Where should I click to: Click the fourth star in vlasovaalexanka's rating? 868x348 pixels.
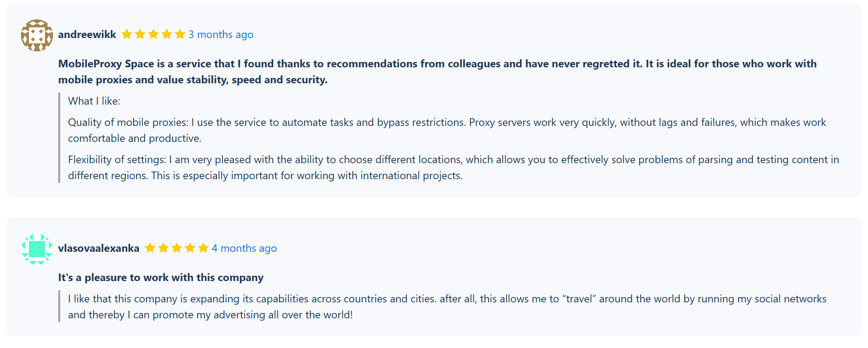coord(190,248)
